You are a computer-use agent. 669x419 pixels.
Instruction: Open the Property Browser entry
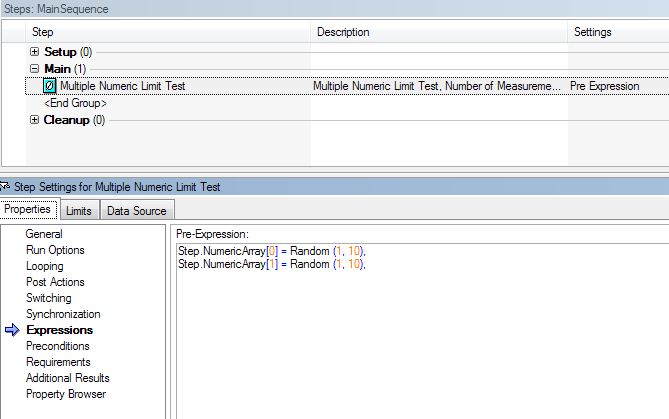coord(66,394)
